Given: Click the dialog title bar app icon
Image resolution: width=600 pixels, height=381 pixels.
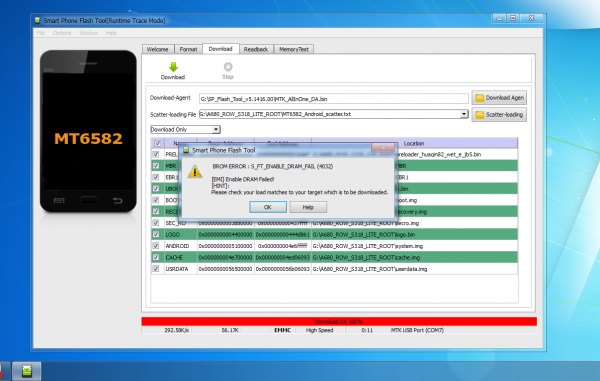Looking at the screenshot, I should (x=186, y=150).
